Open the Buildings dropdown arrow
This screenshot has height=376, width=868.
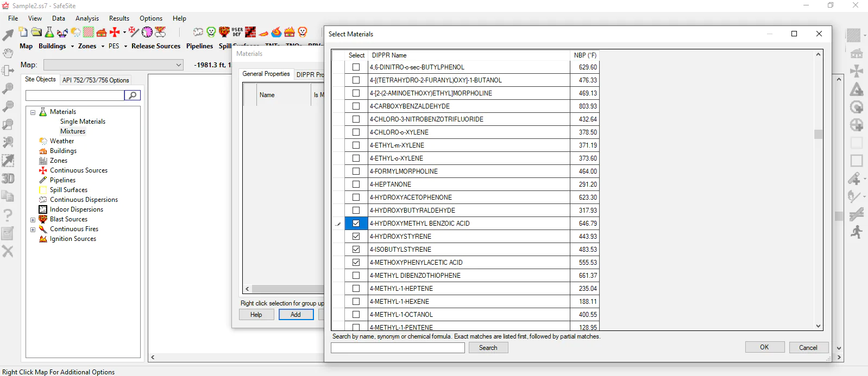(72, 47)
